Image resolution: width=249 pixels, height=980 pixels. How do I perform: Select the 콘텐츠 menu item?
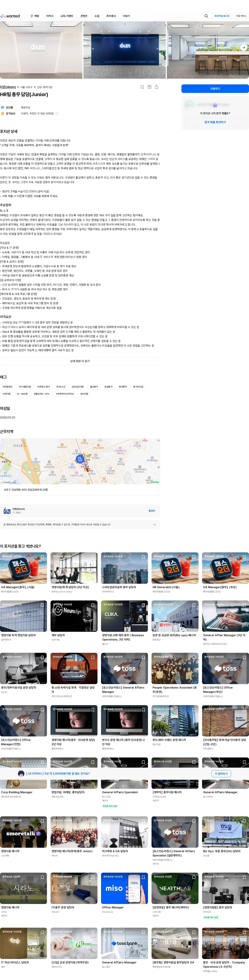pyautogui.click(x=84, y=16)
